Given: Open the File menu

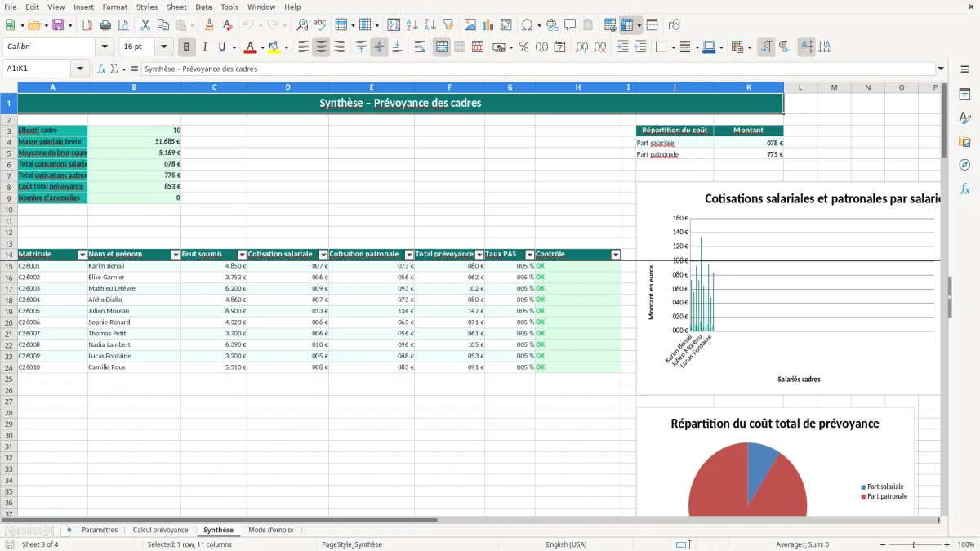Looking at the screenshot, I should (10, 7).
